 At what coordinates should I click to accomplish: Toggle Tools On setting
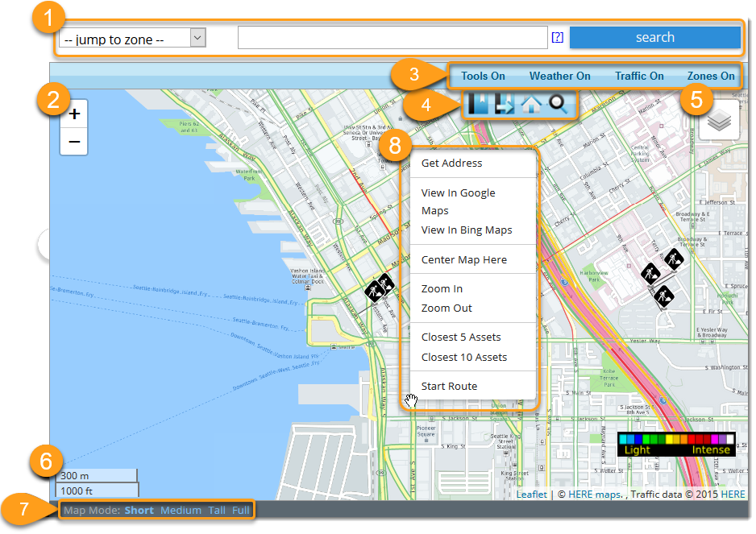(482, 76)
